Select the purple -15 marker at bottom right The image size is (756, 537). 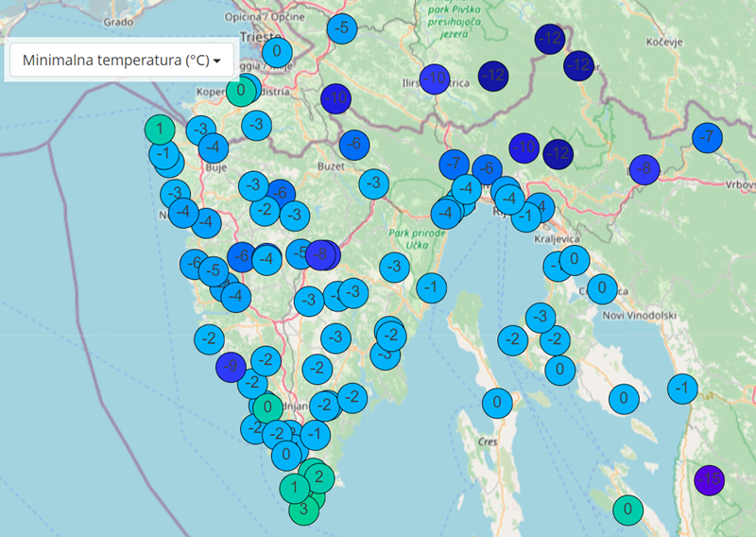tap(709, 479)
